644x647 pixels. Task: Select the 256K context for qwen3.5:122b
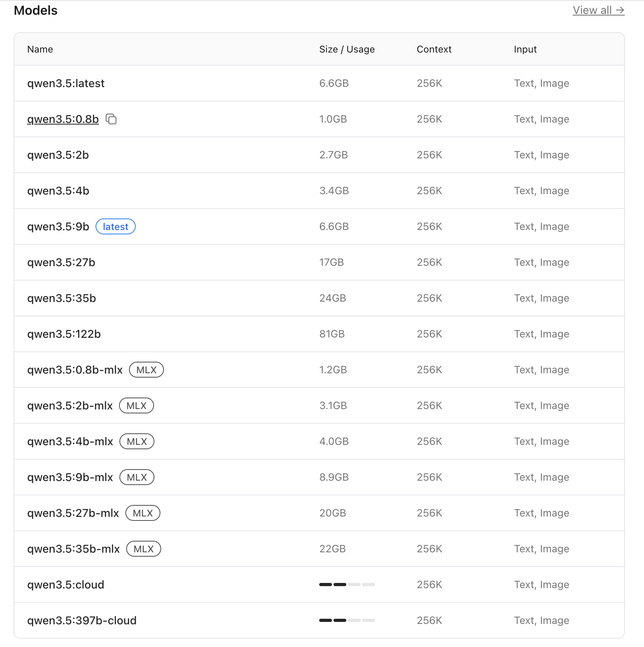(x=429, y=334)
